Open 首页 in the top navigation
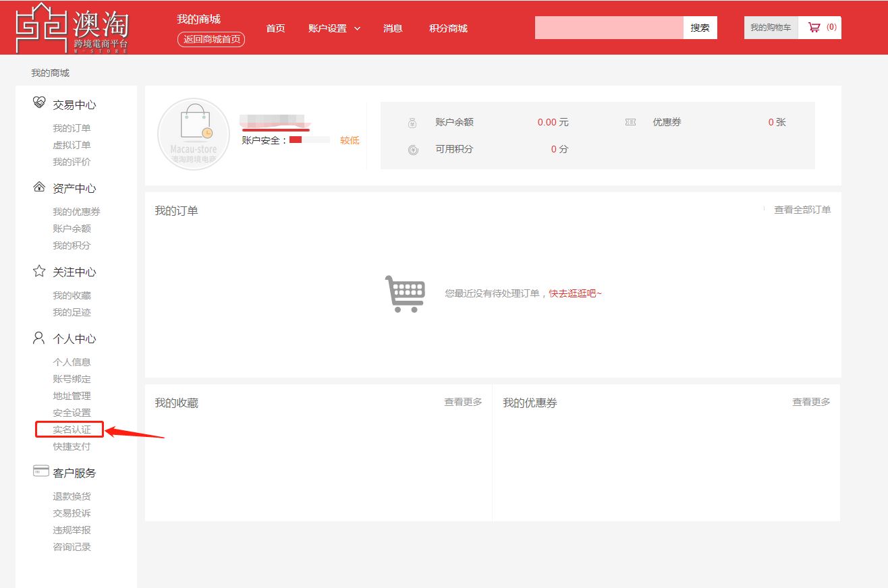This screenshot has height=588, width=888. [x=275, y=28]
